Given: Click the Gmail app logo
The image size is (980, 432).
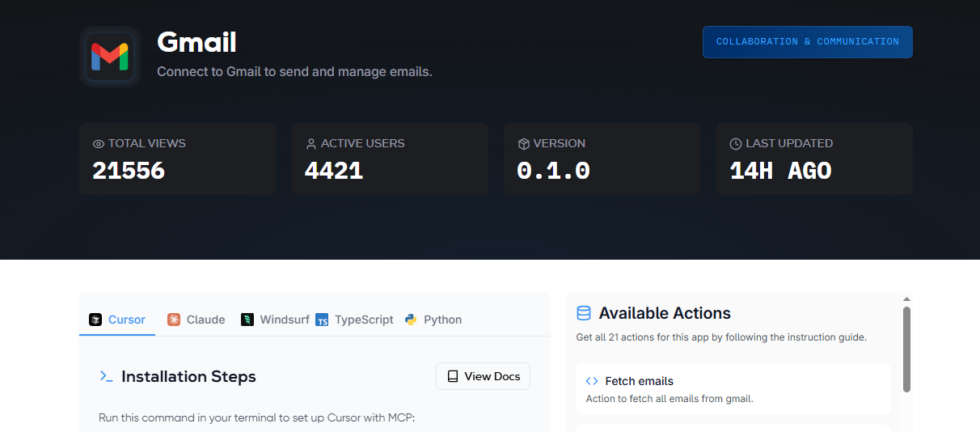Looking at the screenshot, I should click(x=110, y=57).
